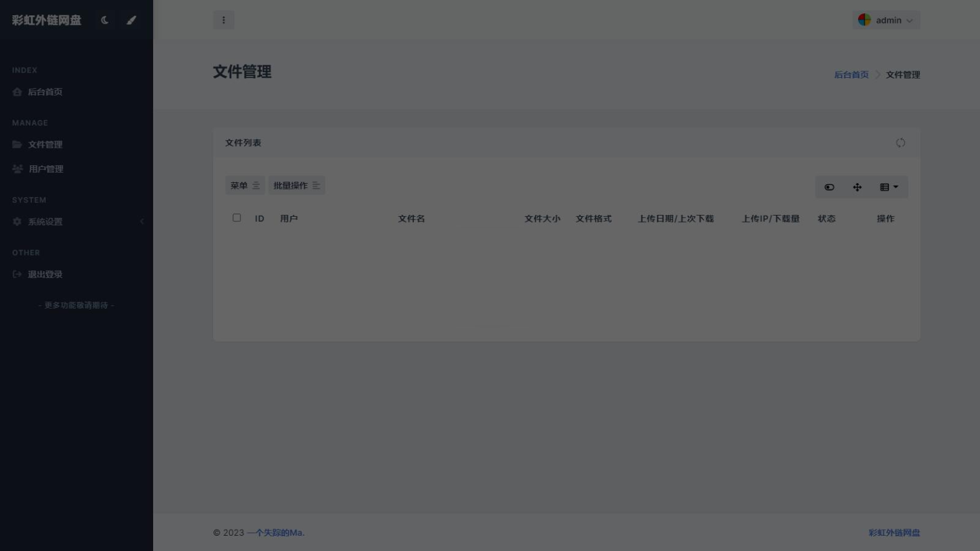Viewport: 980px width, 551px height.
Task: Open 用户管理 in sidebar
Action: [46, 169]
